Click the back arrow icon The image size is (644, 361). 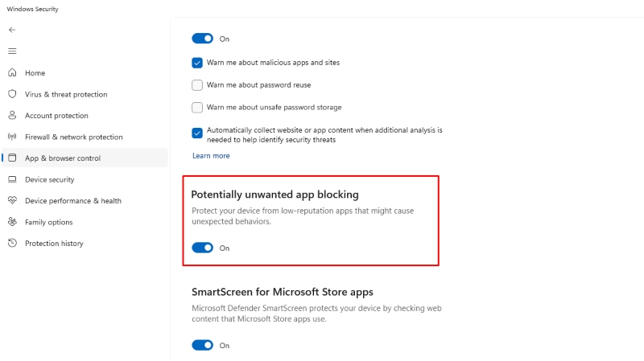12,30
